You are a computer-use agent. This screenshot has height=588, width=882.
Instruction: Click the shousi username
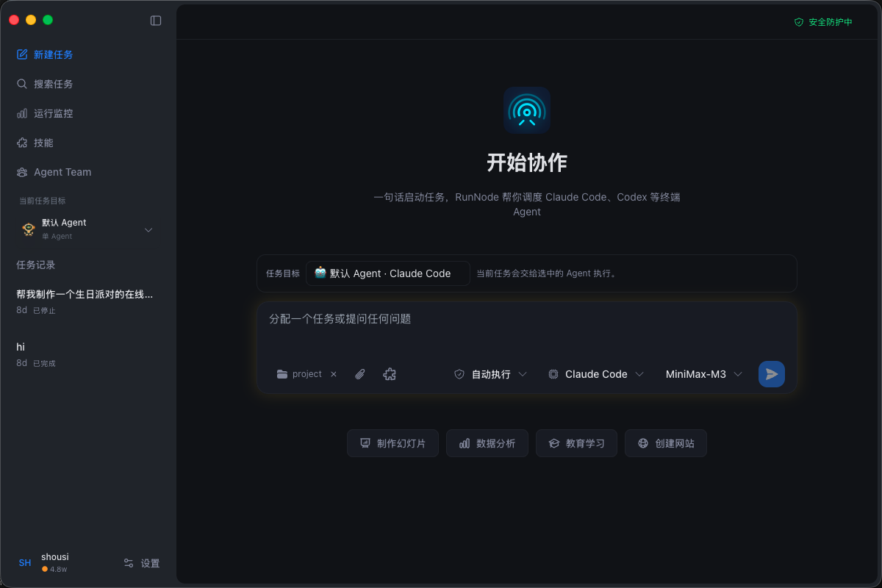pyautogui.click(x=55, y=557)
